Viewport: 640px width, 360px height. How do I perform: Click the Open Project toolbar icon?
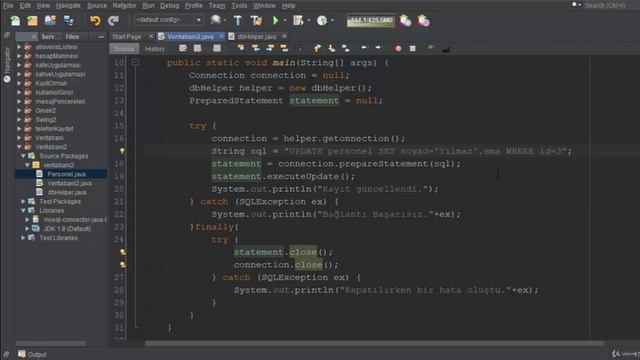click(50, 20)
